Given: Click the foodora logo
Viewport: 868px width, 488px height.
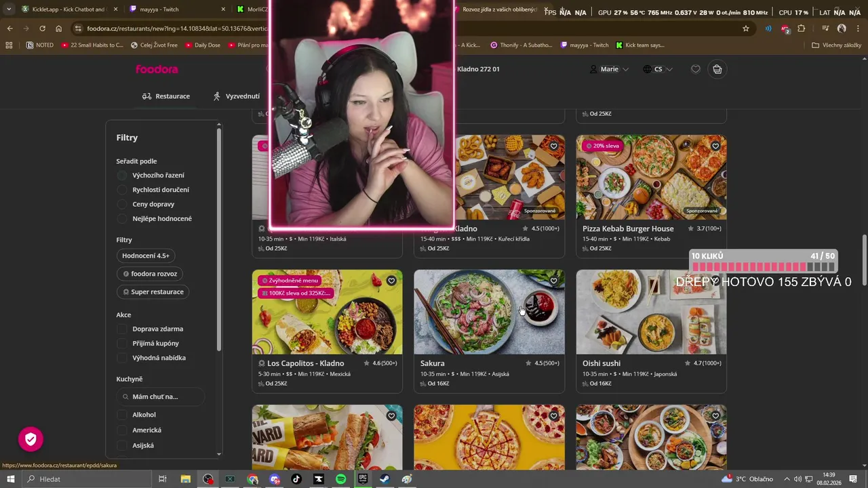Looking at the screenshot, I should [x=157, y=69].
